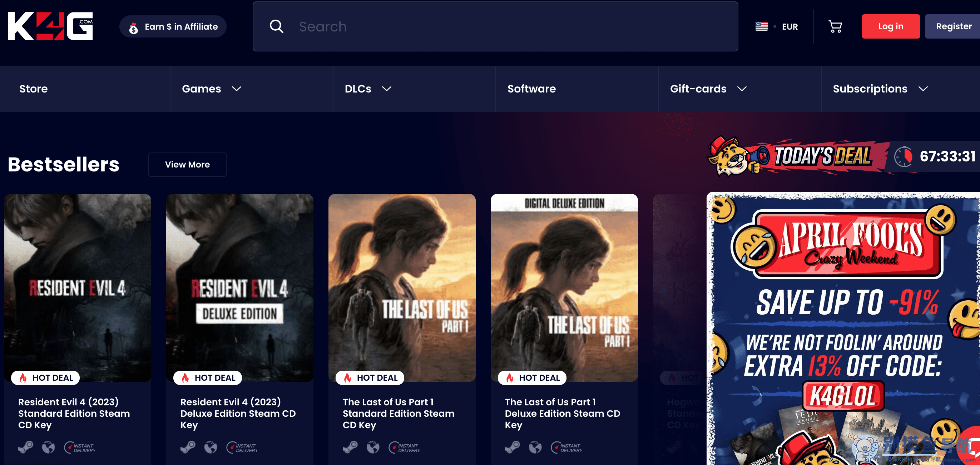Viewport: 980px width, 465px height.
Task: Click Steam icon under Last of Us Deluxe
Action: click(x=512, y=447)
